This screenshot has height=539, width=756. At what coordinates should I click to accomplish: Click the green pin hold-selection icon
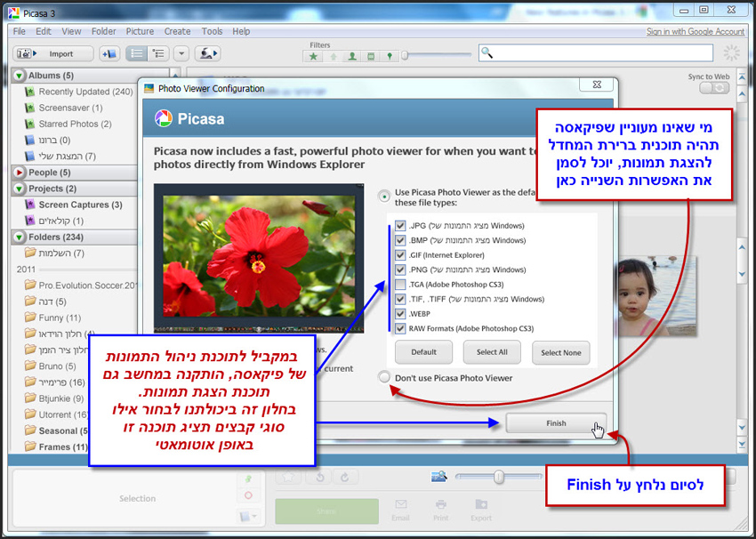pos(248,479)
